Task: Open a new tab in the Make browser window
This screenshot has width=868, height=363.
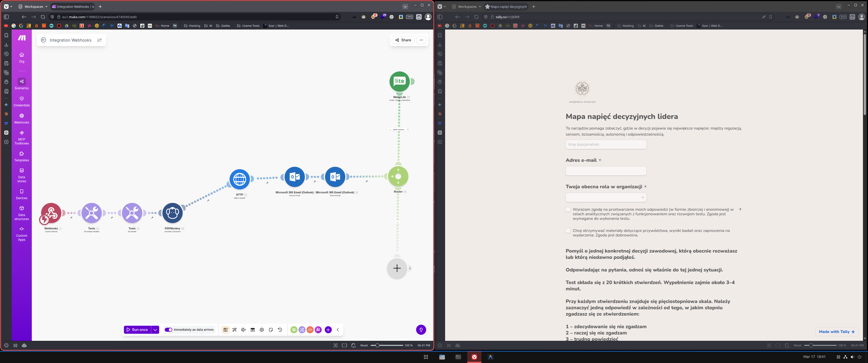Action: 100,6
